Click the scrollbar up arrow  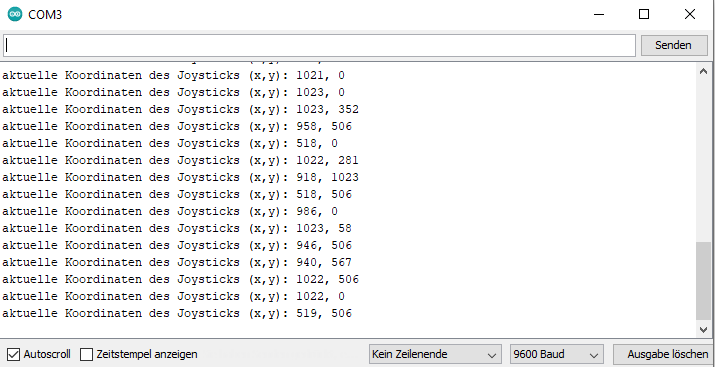pyautogui.click(x=703, y=71)
